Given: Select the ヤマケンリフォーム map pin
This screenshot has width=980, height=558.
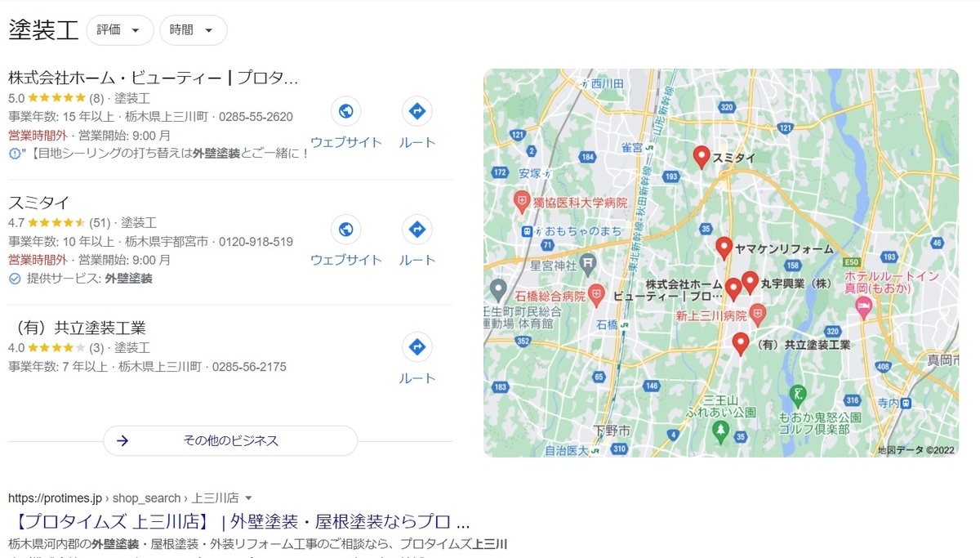Looking at the screenshot, I should point(724,248).
